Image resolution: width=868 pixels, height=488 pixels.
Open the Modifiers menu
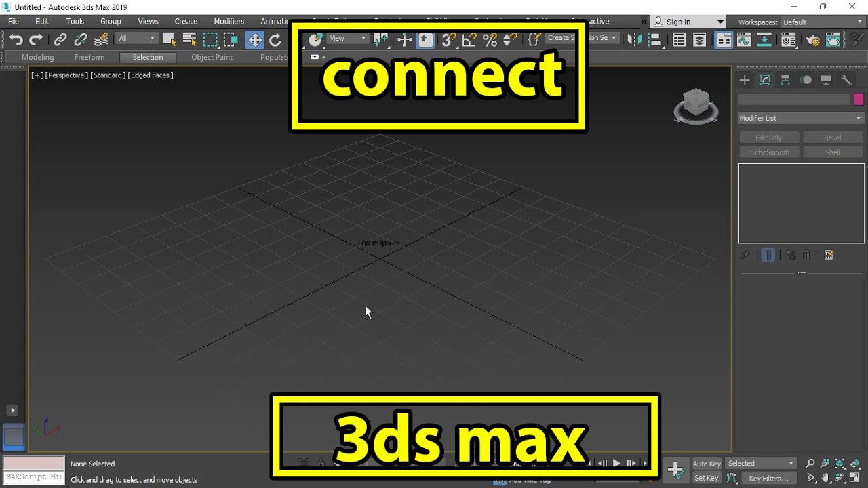tap(229, 22)
